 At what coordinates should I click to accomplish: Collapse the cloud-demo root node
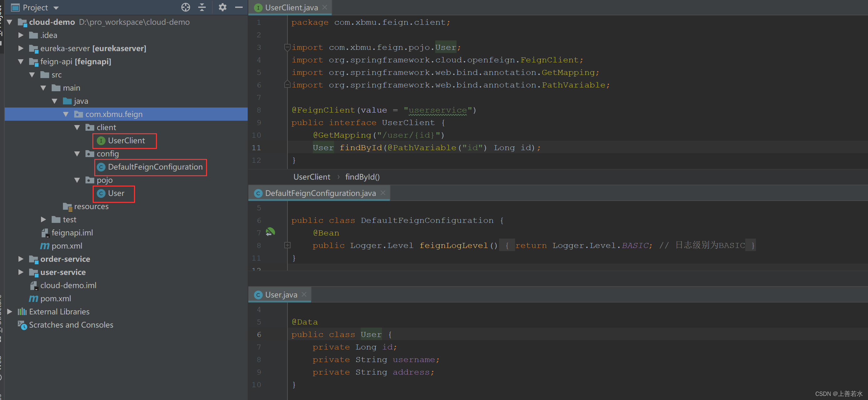click(x=10, y=22)
